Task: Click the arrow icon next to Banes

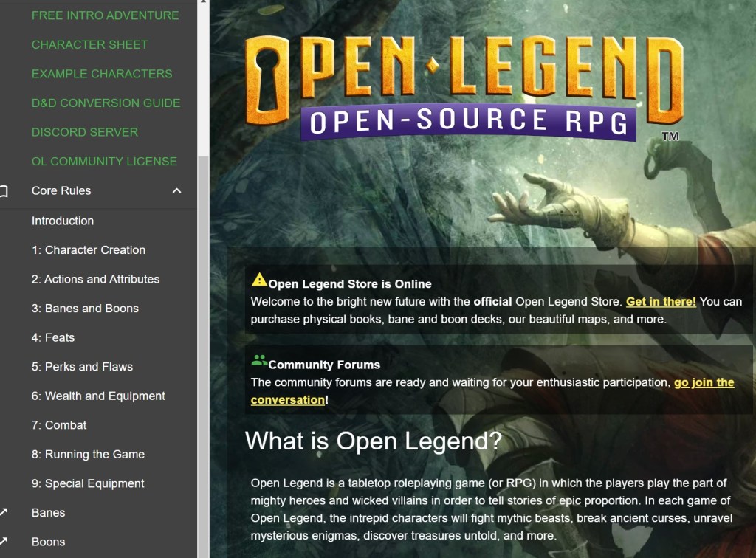Action: pos(4,513)
